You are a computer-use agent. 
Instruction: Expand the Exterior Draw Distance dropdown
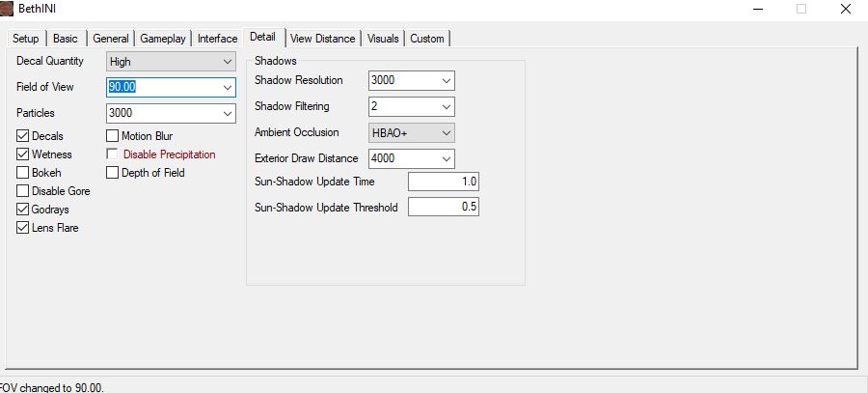click(x=447, y=158)
